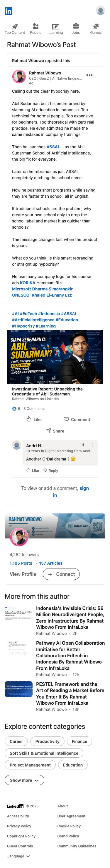Open the Language dropdown in footer
Screen dimensions: 110x868
[18, 856]
